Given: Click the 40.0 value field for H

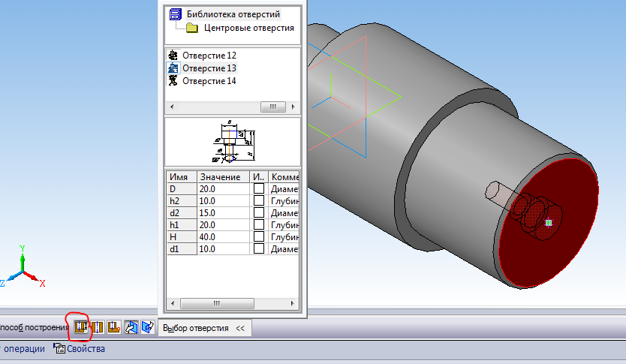Looking at the screenshot, I should [223, 237].
